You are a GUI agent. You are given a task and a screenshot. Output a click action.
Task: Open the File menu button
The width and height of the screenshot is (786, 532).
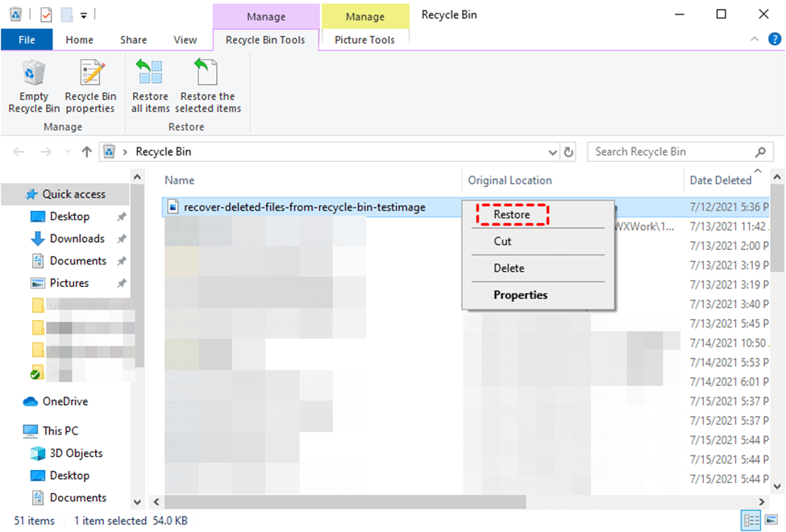27,39
